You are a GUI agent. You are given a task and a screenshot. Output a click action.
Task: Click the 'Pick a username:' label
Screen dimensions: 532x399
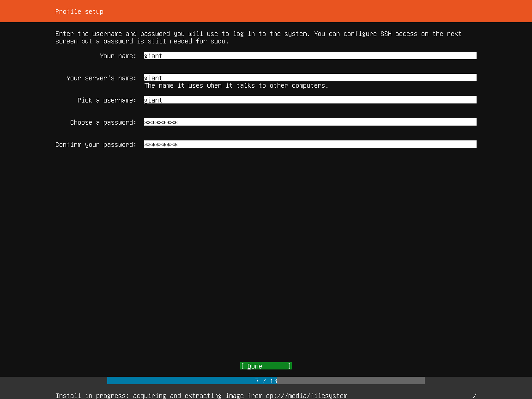[x=107, y=100]
